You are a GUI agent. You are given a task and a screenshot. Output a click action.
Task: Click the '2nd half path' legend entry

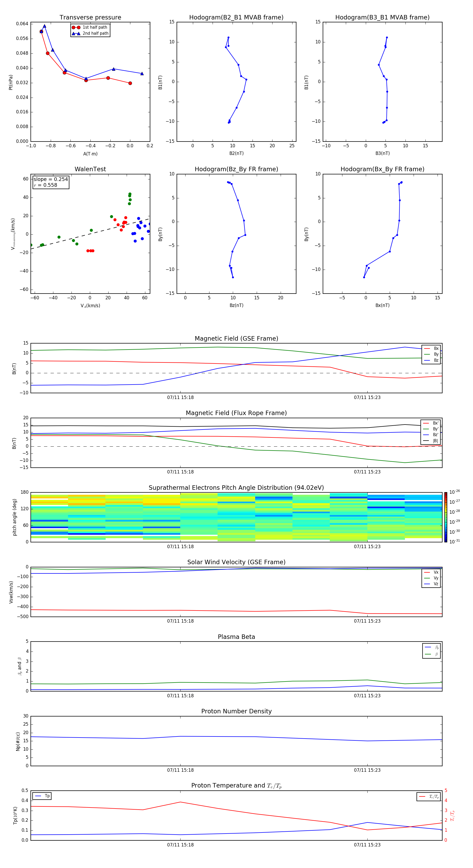[90, 33]
